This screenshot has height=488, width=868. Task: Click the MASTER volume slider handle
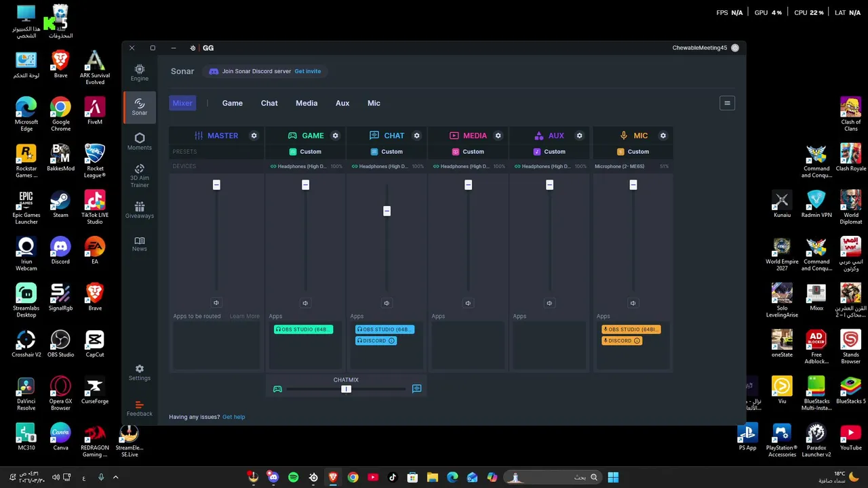coord(216,185)
